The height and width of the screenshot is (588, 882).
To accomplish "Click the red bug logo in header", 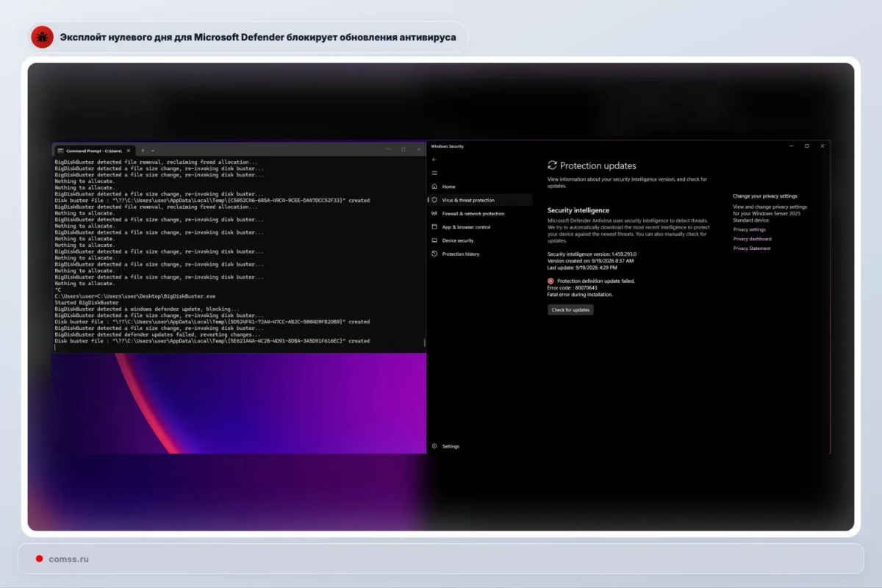I will tap(42, 37).
